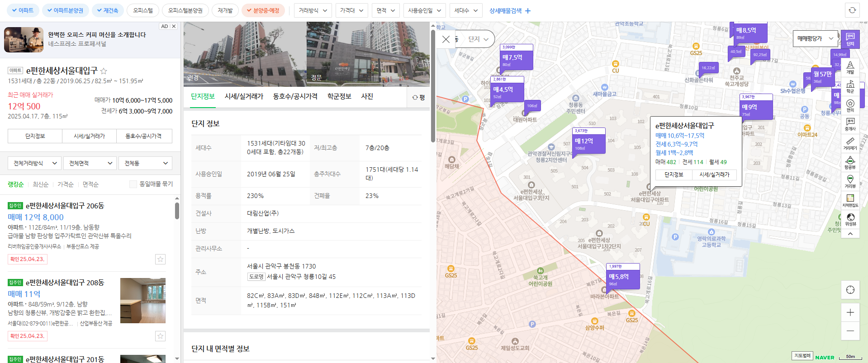Toggle the 단지 marker display icon
The width and height of the screenshot is (868, 363).
[850, 39]
